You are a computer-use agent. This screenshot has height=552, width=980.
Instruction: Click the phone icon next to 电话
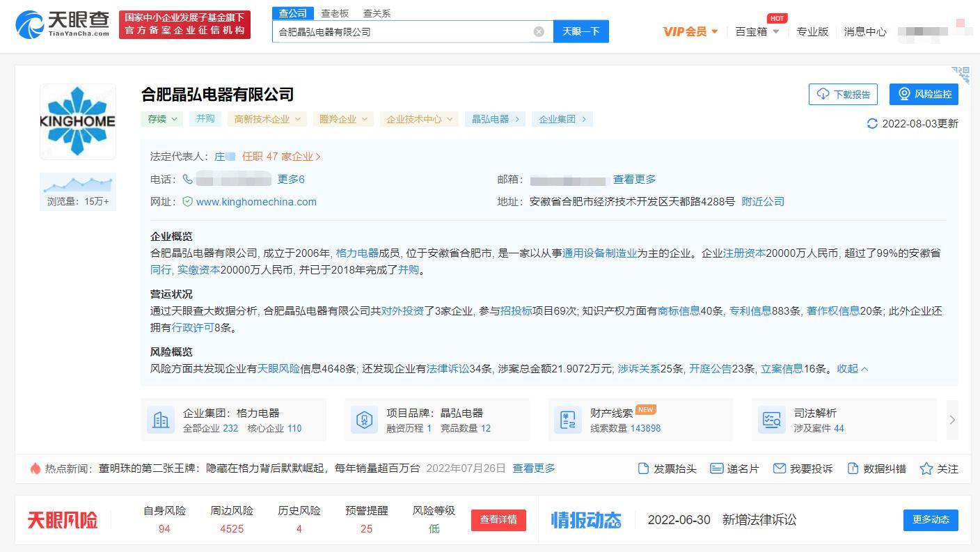[x=187, y=179]
